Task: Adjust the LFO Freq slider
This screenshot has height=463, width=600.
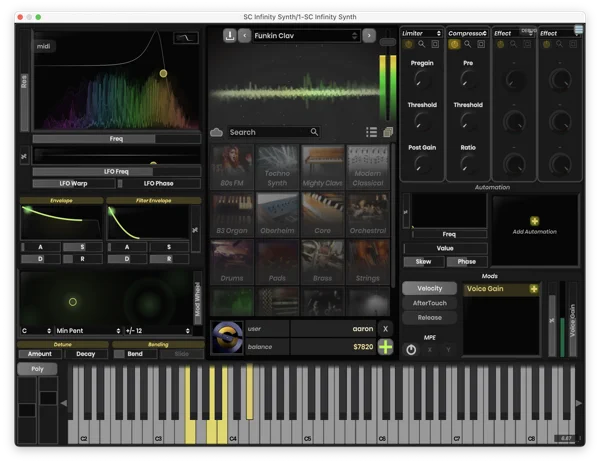Action: [x=117, y=171]
